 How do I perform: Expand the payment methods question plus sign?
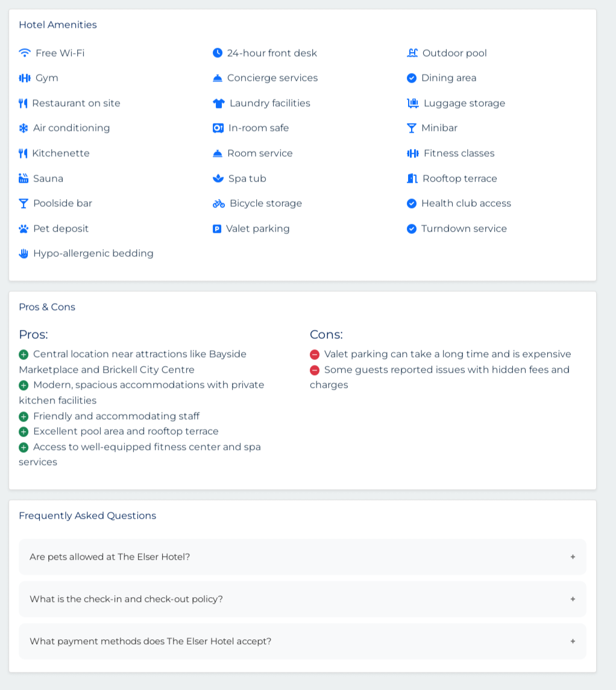[x=573, y=642]
